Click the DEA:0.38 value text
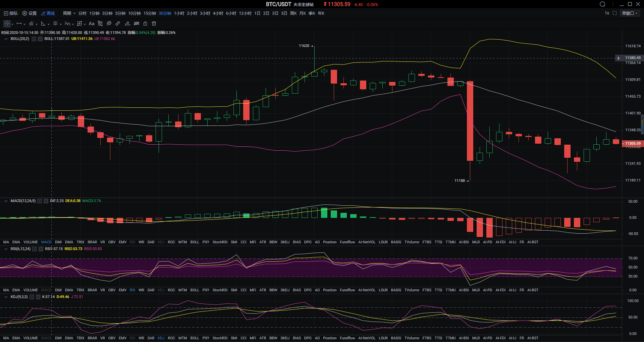This screenshot has height=342, width=644. (73, 201)
